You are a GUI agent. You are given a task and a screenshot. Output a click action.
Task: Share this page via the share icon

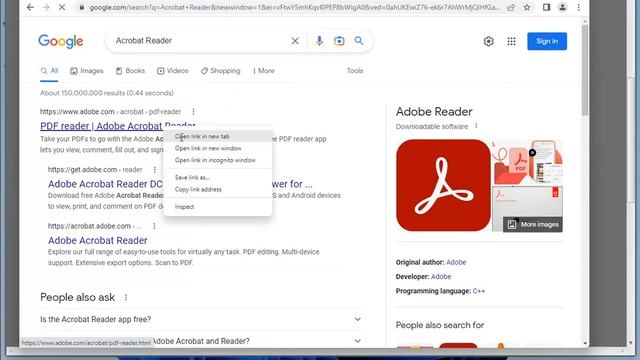[511, 7]
